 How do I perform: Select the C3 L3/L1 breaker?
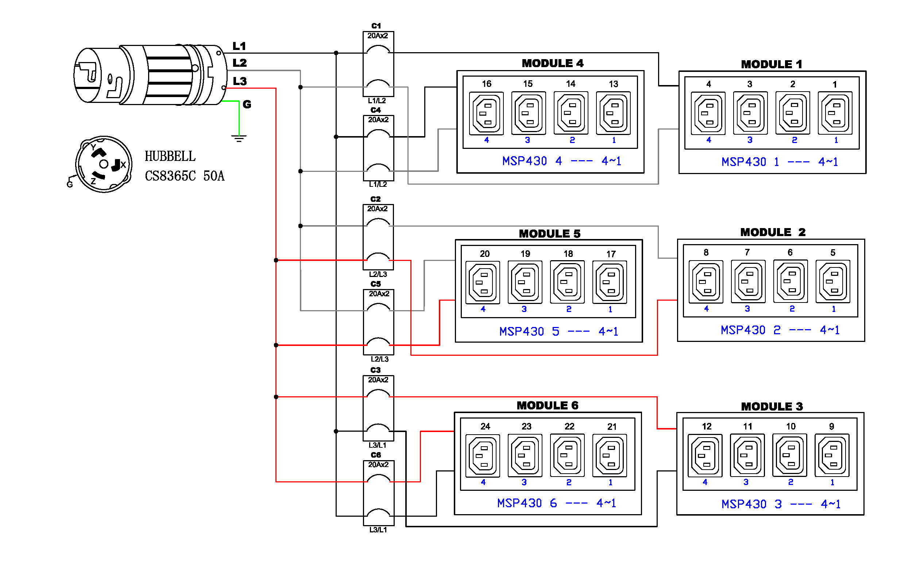tap(378, 408)
